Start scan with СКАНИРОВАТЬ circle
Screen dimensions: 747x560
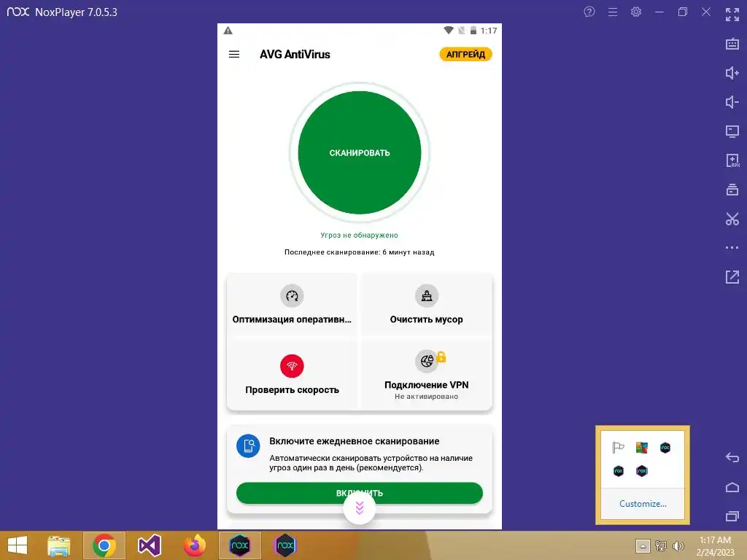[x=360, y=153]
